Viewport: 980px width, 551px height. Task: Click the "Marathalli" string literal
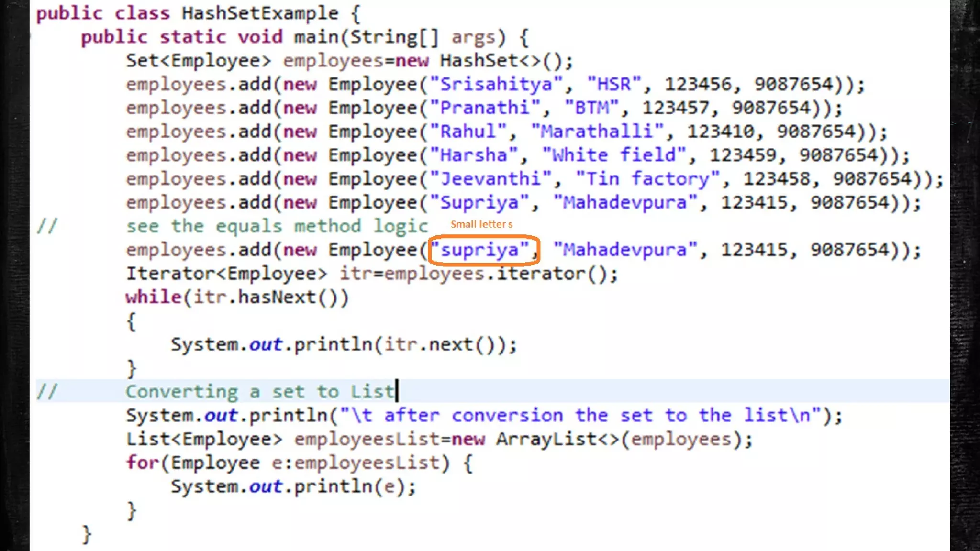point(597,132)
